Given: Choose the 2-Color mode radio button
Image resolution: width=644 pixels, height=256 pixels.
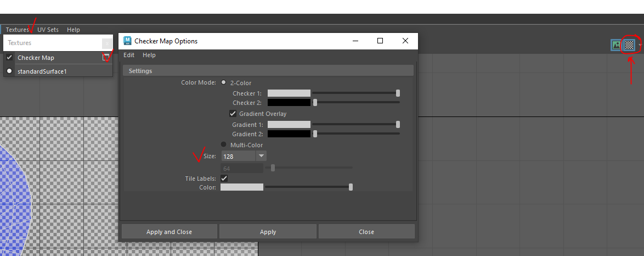Looking at the screenshot, I should coord(224,83).
